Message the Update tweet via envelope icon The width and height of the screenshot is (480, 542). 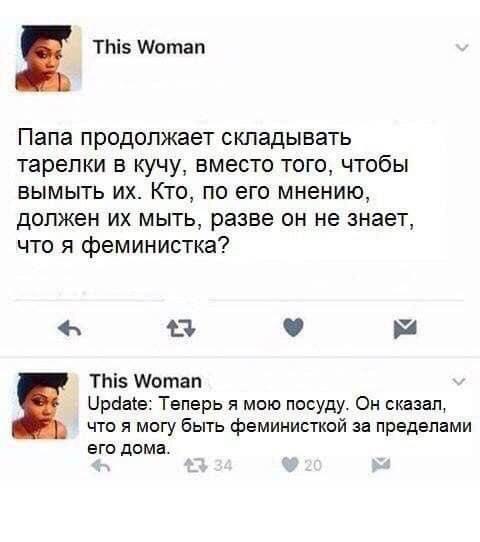coord(381,465)
